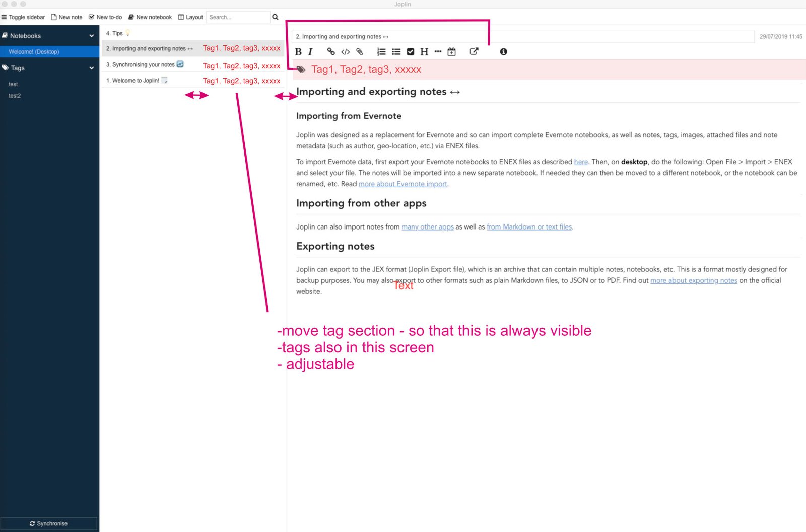Screen dimensions: 806x532
Task: Open note 1. Welcome to Joplin!
Action: click(x=193, y=81)
